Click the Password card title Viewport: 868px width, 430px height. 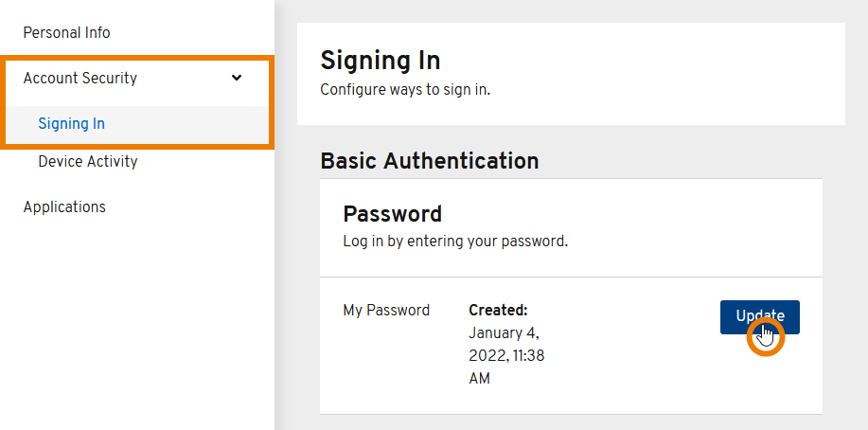click(x=392, y=214)
